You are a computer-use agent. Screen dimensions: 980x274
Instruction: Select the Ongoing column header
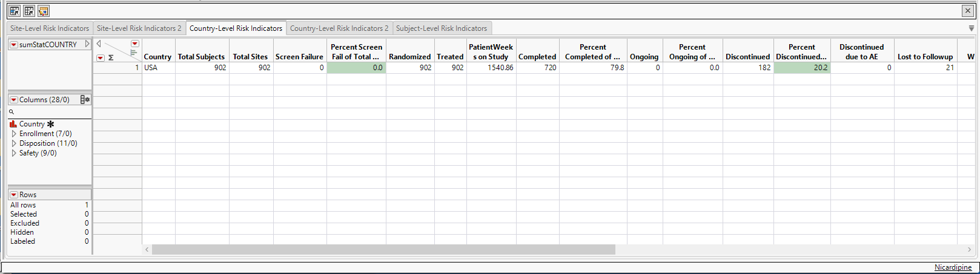[645, 51]
